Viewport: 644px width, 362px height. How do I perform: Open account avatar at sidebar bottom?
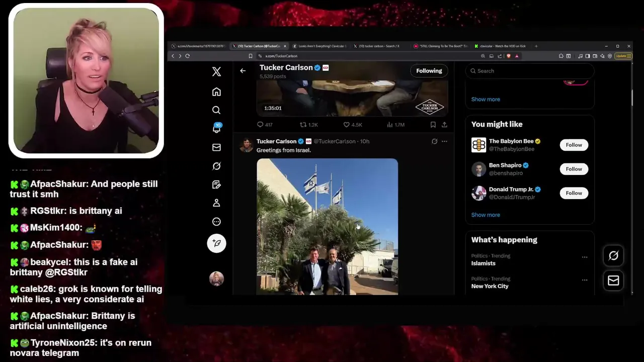[216, 279]
